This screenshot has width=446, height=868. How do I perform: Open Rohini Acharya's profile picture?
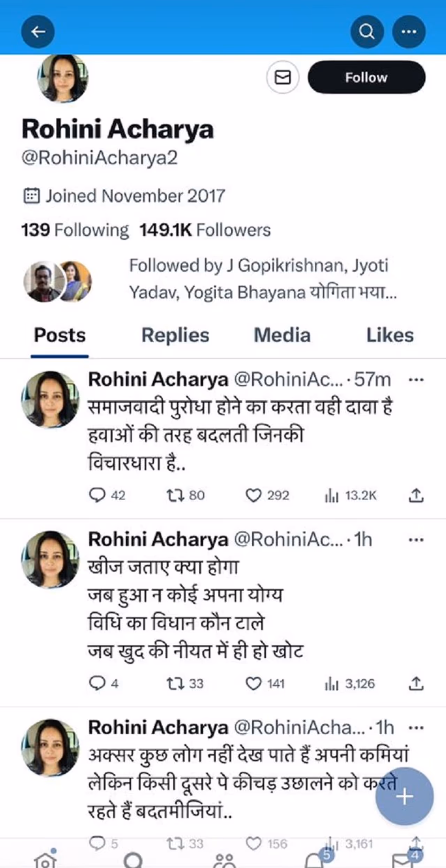(63, 78)
